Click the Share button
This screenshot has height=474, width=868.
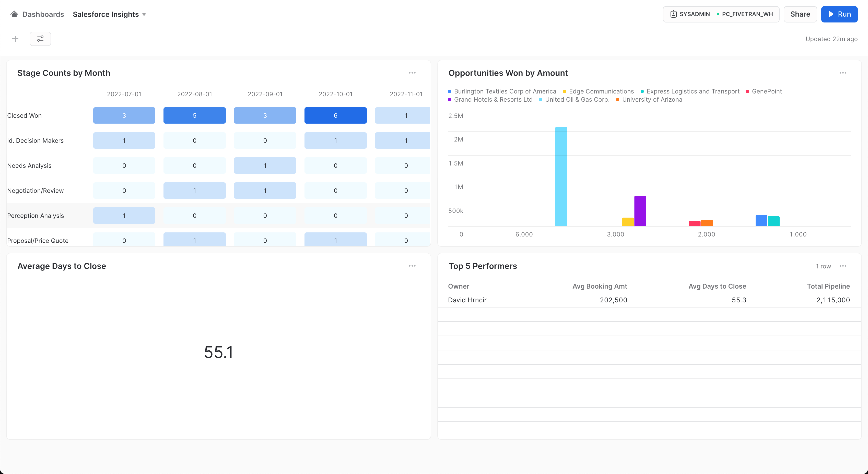click(800, 14)
